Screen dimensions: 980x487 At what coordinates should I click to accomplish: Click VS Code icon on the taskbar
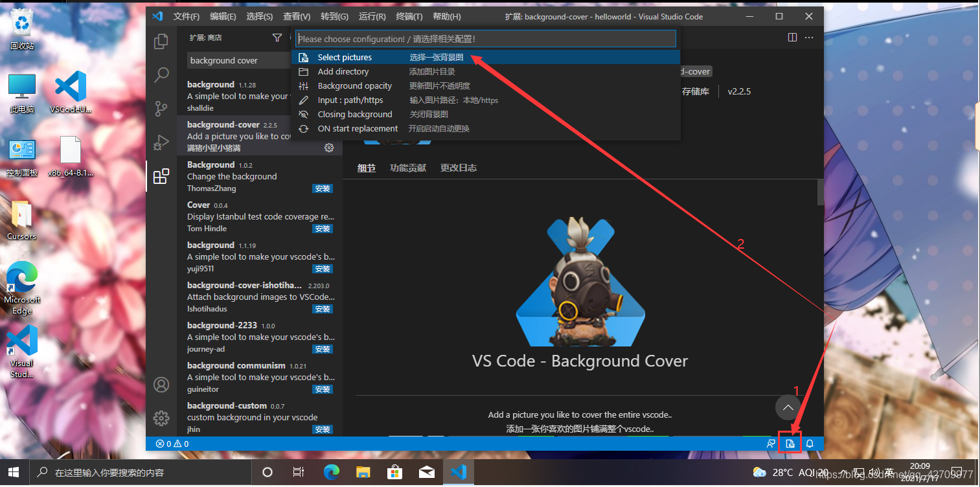pos(458,472)
